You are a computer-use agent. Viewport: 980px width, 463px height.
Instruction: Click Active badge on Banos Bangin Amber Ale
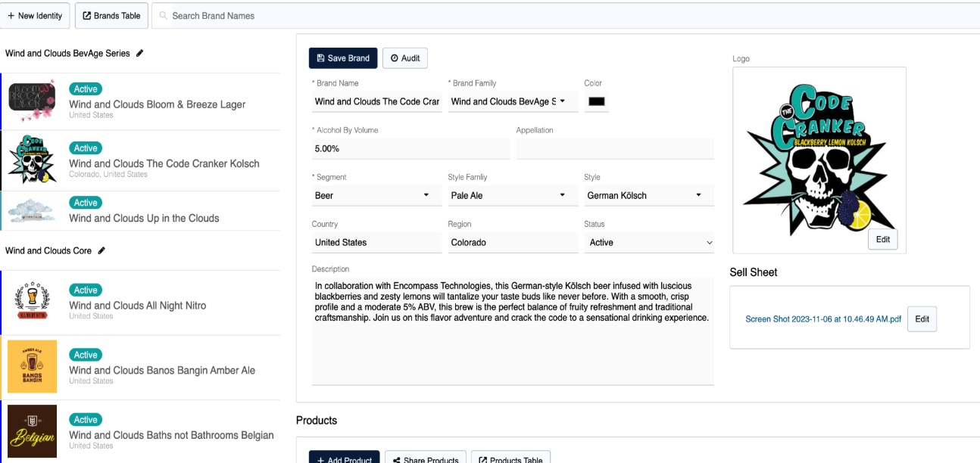(x=86, y=355)
